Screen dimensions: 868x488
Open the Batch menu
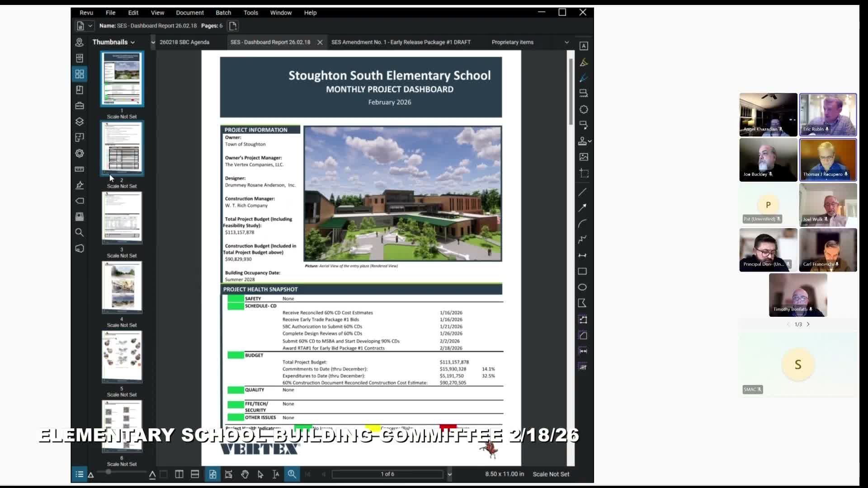coord(223,13)
